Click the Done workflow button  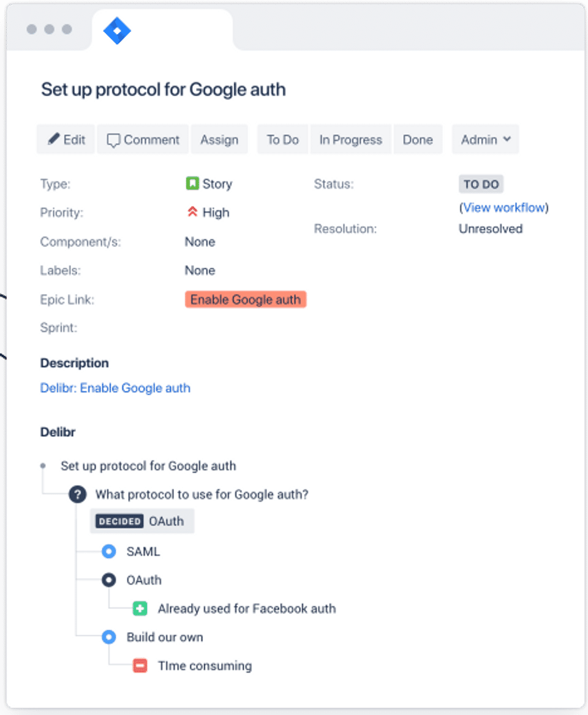pyautogui.click(x=418, y=140)
